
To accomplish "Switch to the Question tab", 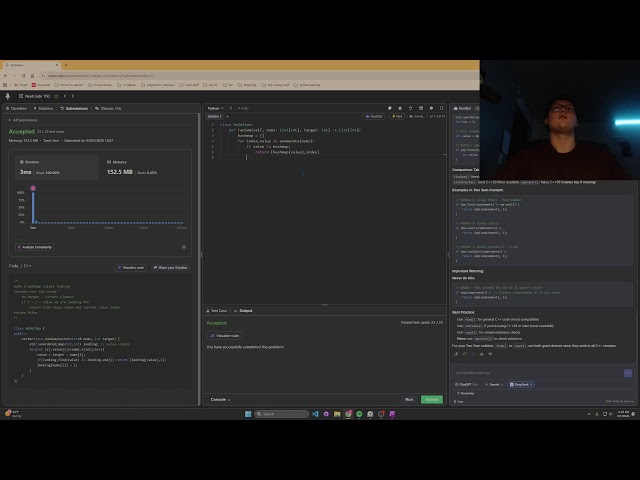I will (16, 109).
